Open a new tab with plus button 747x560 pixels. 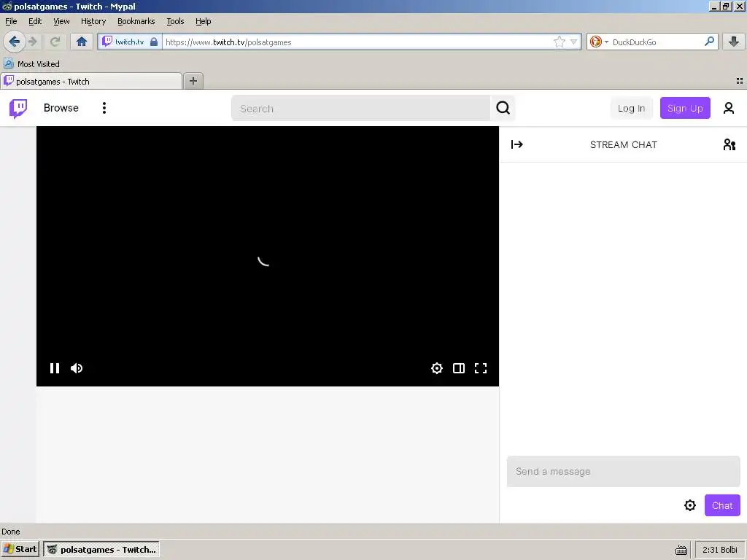[193, 81]
